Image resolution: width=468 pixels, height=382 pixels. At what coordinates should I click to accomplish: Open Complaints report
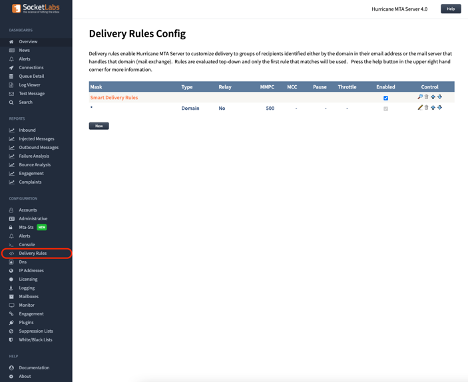click(30, 182)
